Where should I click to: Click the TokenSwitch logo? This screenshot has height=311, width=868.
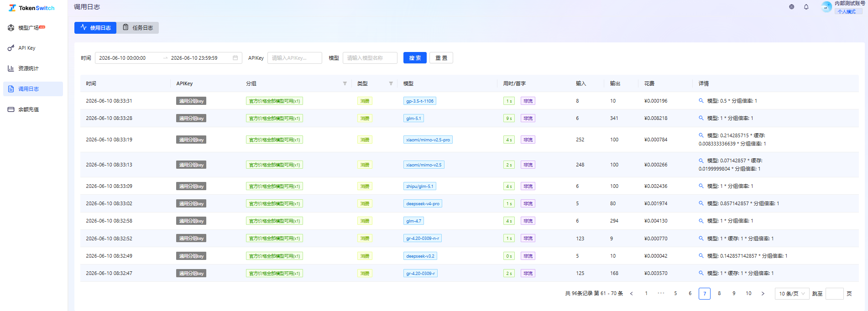pos(31,8)
